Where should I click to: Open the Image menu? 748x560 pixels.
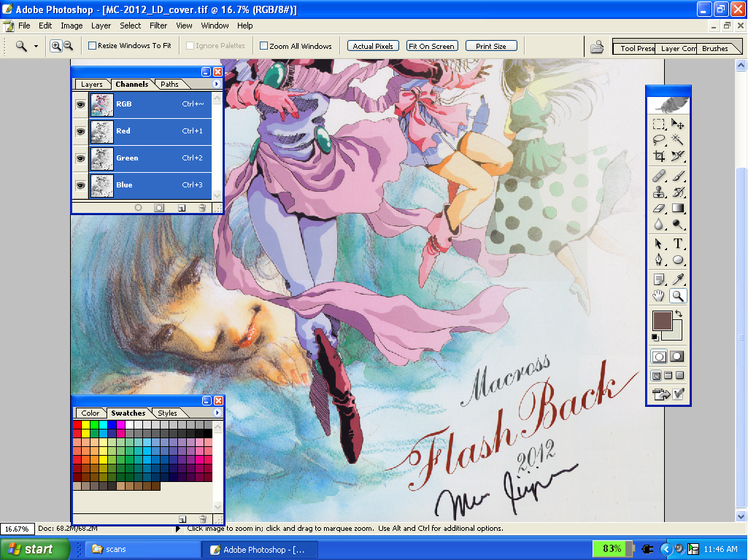[72, 26]
